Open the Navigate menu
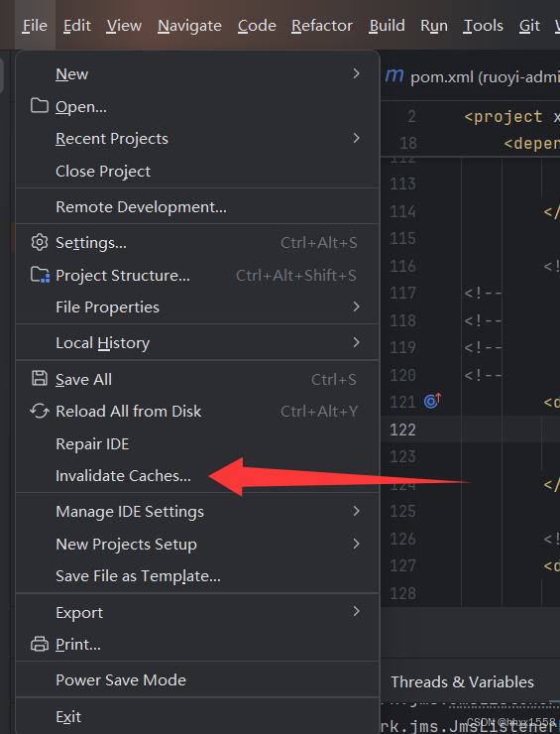The width and height of the screenshot is (560, 734). 189,25
